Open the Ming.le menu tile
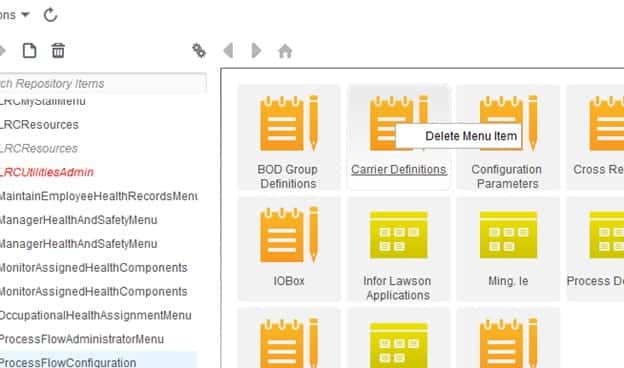624x368 pixels. 508,249
